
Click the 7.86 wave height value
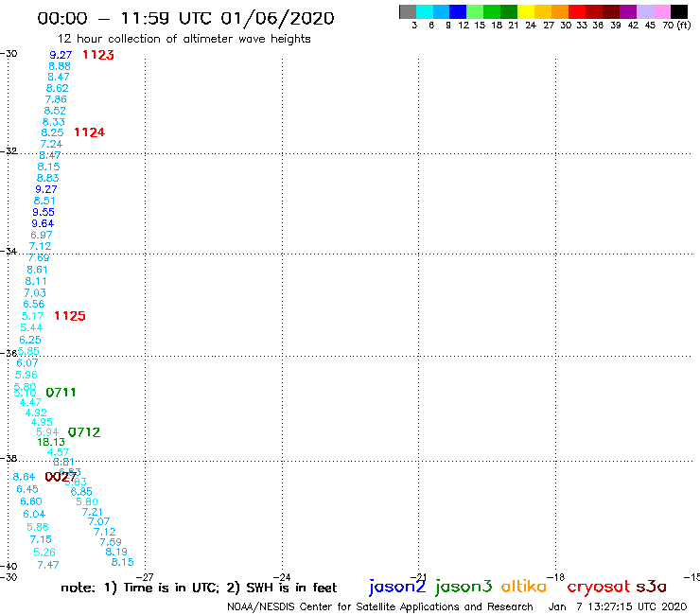tap(56, 99)
